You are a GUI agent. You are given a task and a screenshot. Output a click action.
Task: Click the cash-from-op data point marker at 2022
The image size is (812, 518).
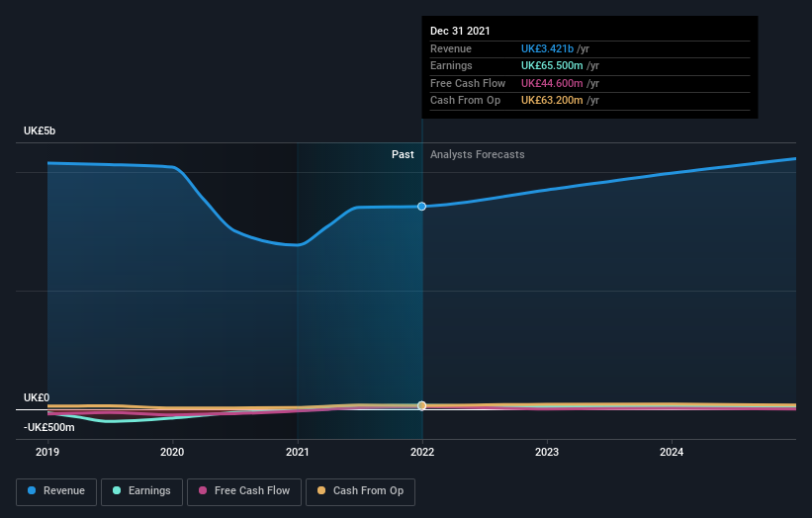click(x=422, y=405)
